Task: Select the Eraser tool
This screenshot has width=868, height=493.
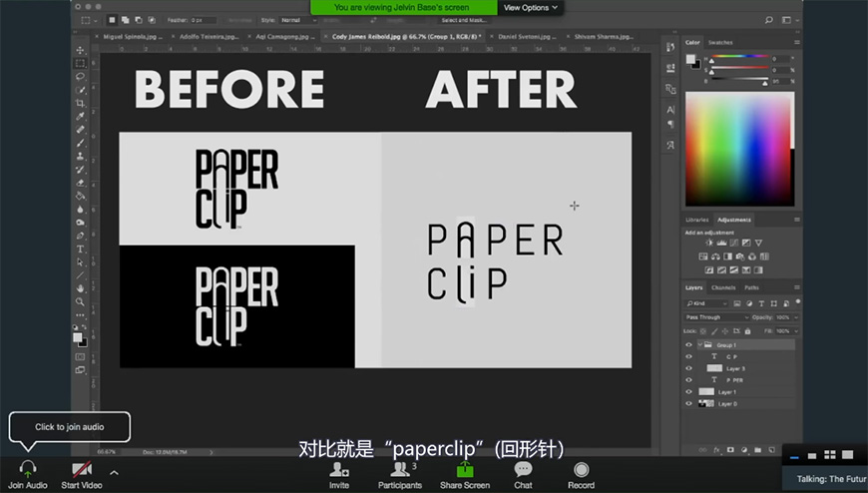Action: tap(80, 183)
